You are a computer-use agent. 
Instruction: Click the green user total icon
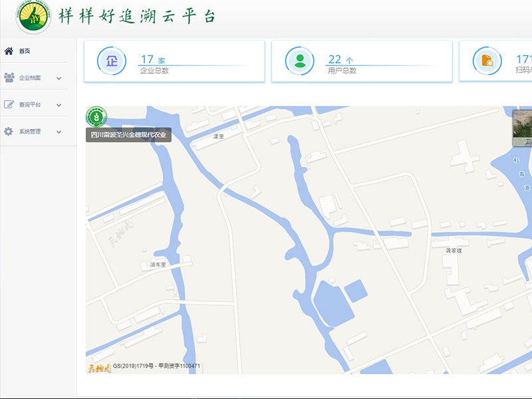[x=299, y=61]
